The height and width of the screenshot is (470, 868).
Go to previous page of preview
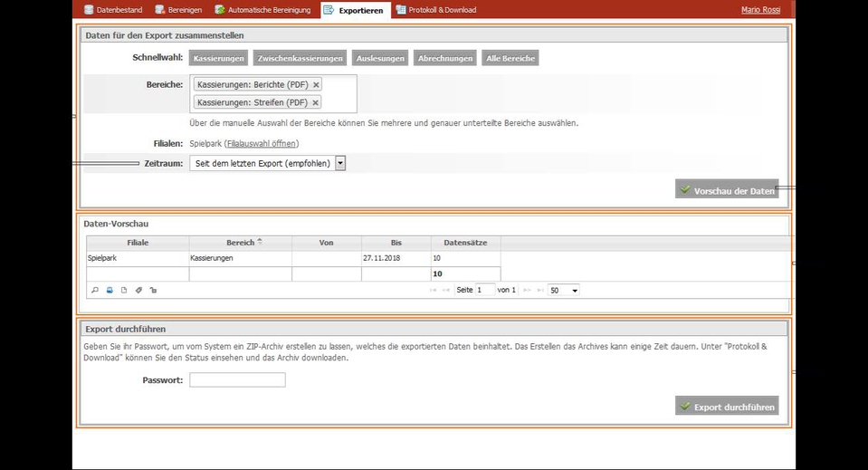[x=446, y=290]
